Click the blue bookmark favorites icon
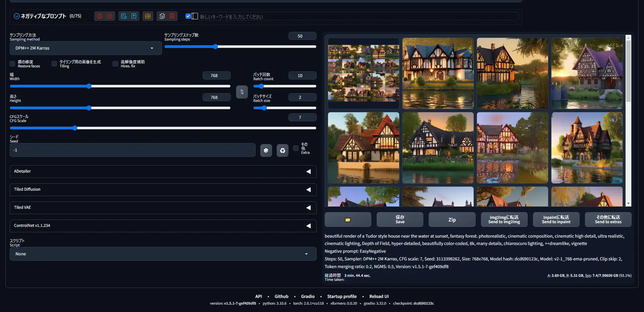The height and width of the screenshot is (312, 644). tap(134, 16)
